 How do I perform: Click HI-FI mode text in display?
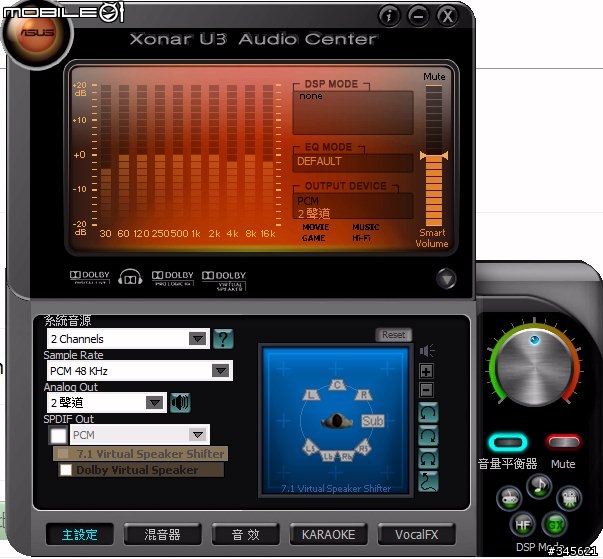click(x=361, y=238)
